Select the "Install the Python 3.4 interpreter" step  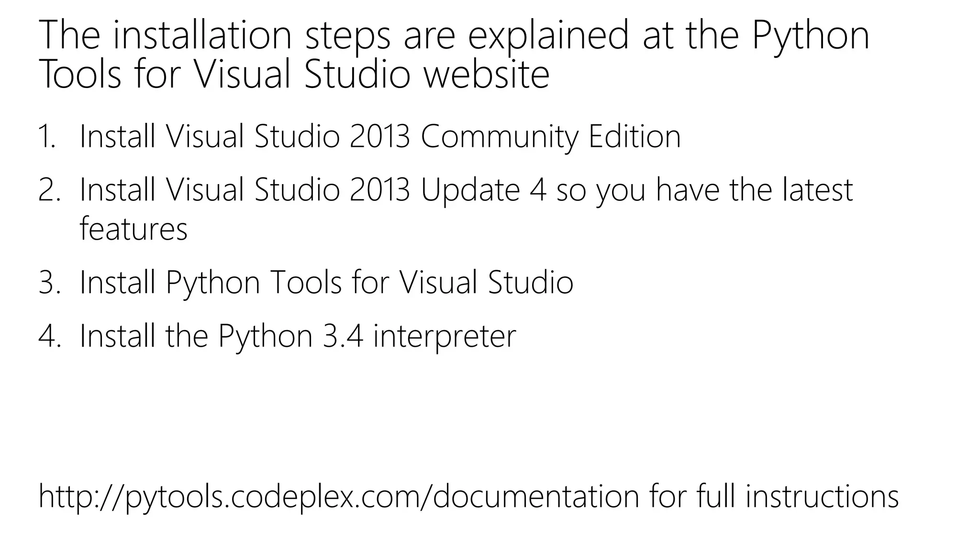click(x=298, y=336)
